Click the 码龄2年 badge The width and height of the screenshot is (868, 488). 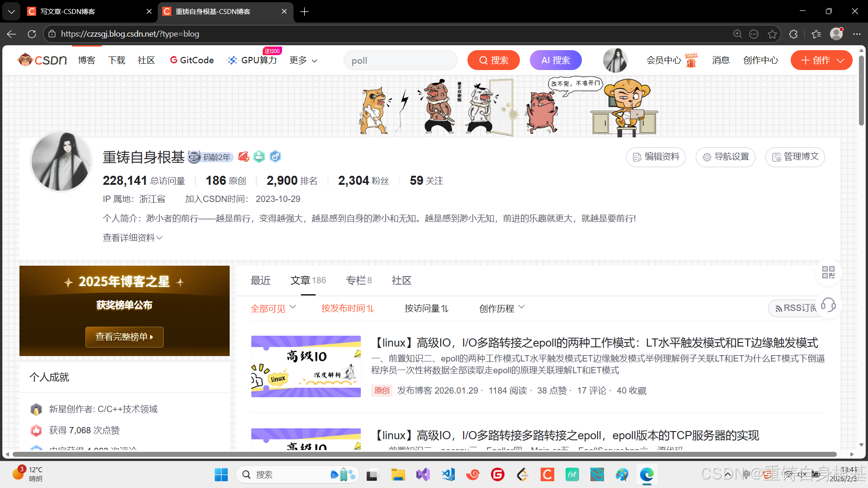pos(210,157)
